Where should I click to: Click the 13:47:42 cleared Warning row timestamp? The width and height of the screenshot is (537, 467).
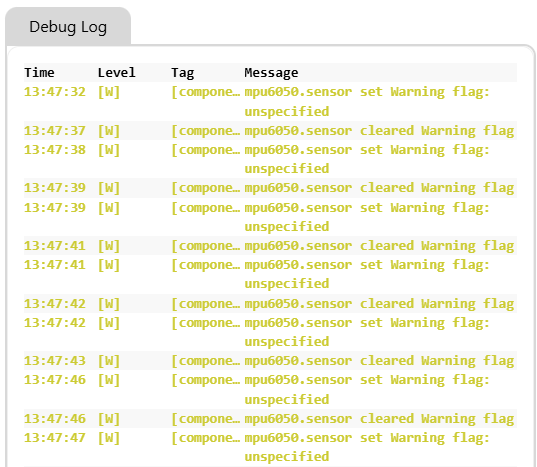(55, 304)
